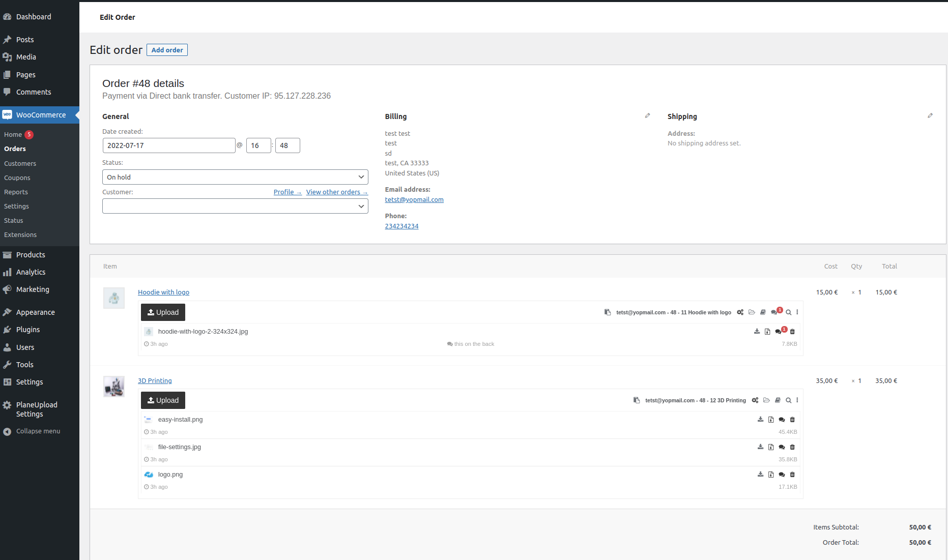Open the tetst@yopmail.com email link
The width and height of the screenshot is (948, 560).
pos(414,200)
